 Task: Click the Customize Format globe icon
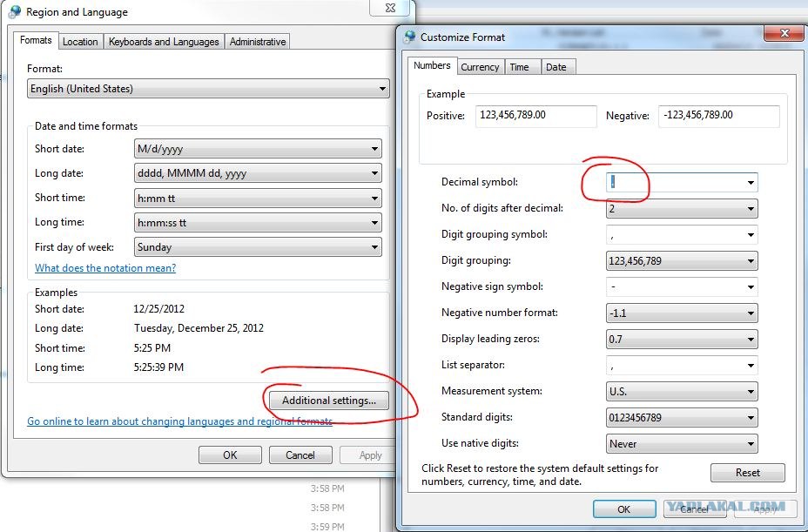click(x=409, y=37)
